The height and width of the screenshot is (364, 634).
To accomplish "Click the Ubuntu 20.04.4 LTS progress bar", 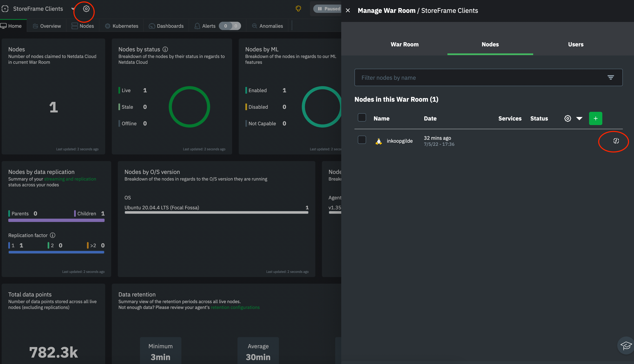I will click(x=217, y=212).
